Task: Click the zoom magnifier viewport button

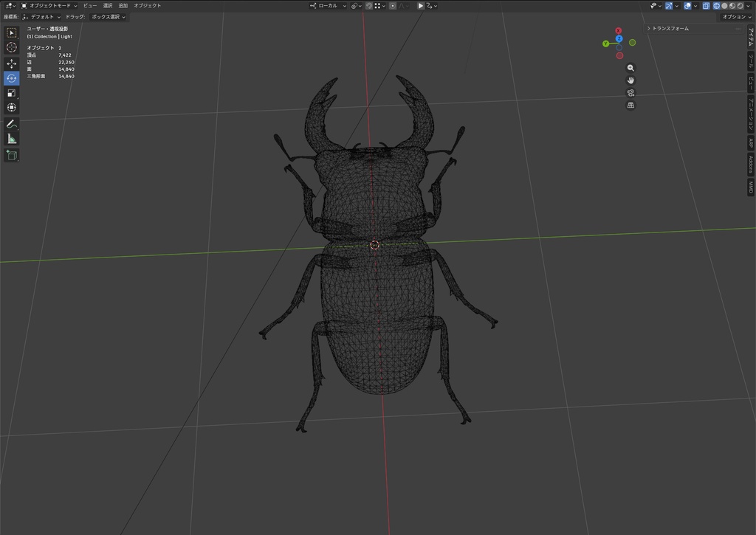Action: pyautogui.click(x=630, y=68)
